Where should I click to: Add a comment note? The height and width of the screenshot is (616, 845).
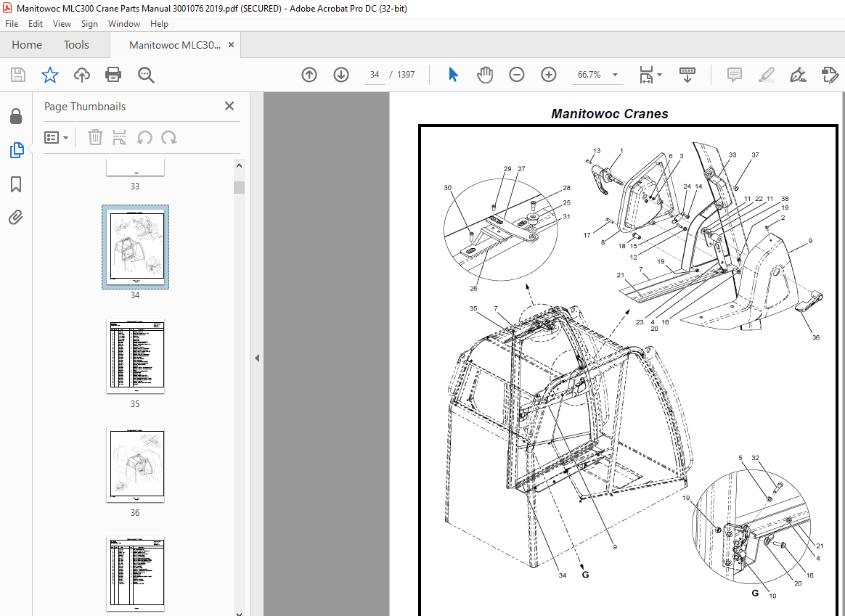734,75
